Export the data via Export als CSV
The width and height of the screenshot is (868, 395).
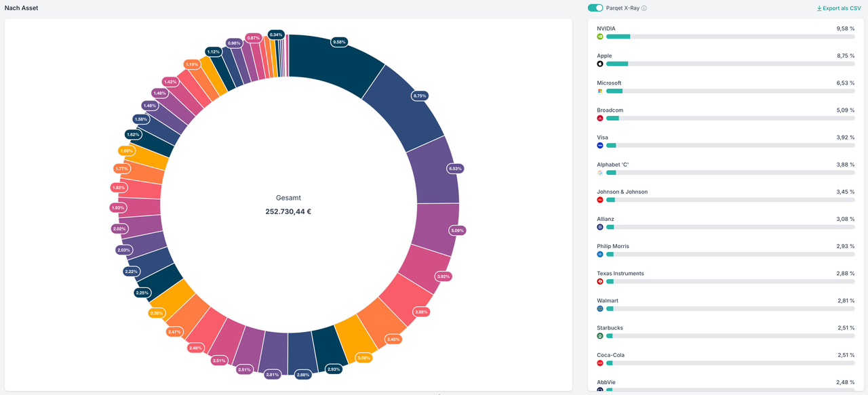point(839,8)
